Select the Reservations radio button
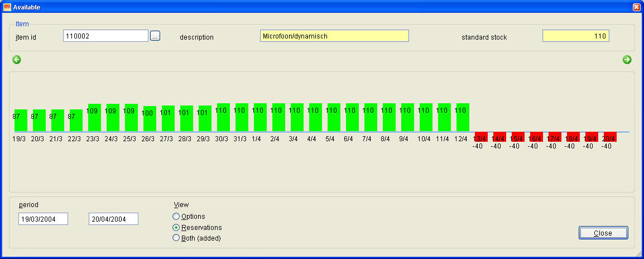 [176, 228]
